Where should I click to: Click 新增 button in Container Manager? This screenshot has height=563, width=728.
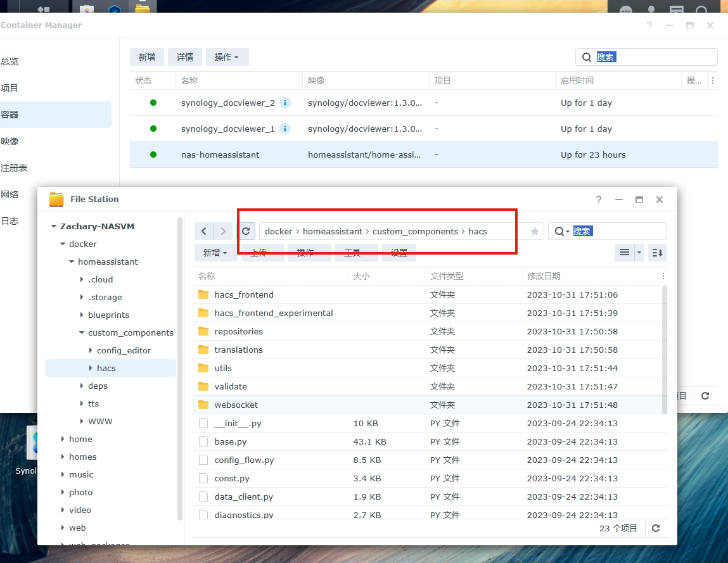coord(147,57)
